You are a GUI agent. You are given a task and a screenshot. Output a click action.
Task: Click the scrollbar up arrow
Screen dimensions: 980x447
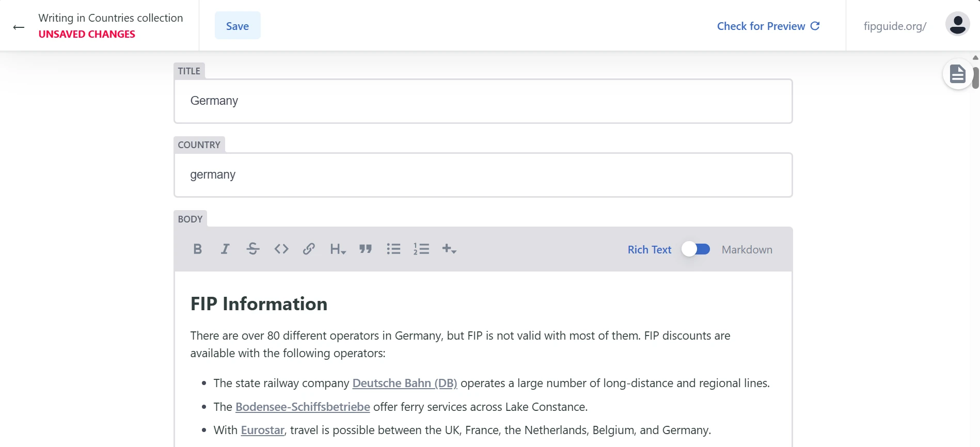[975, 57]
